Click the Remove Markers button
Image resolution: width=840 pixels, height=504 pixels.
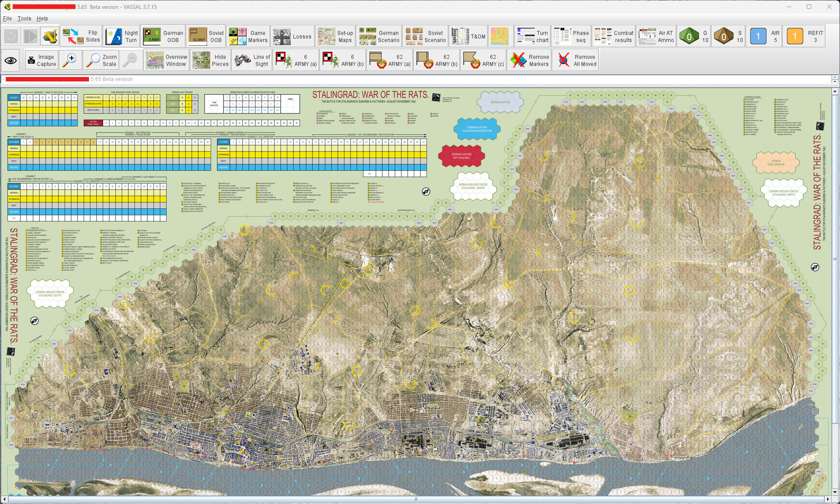(x=529, y=60)
